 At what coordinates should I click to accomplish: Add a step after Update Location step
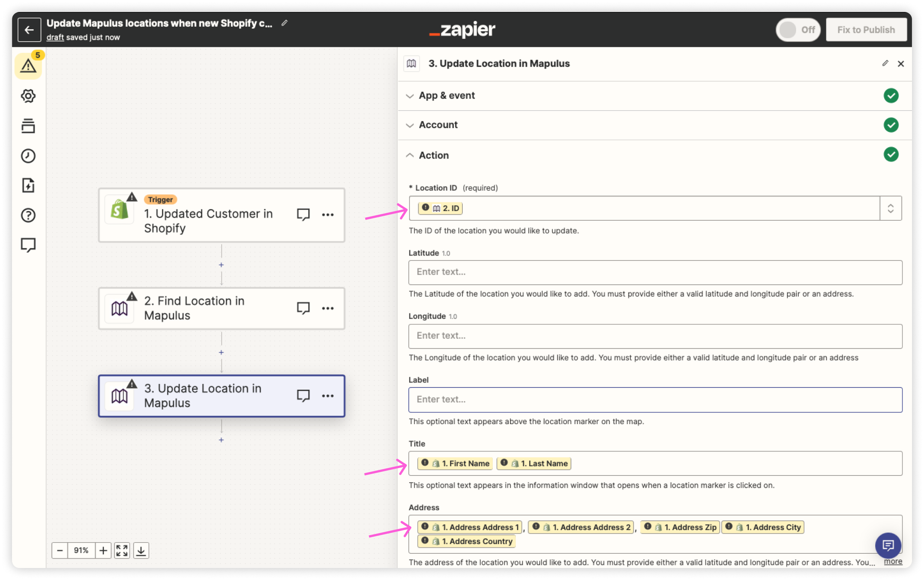[221, 440]
